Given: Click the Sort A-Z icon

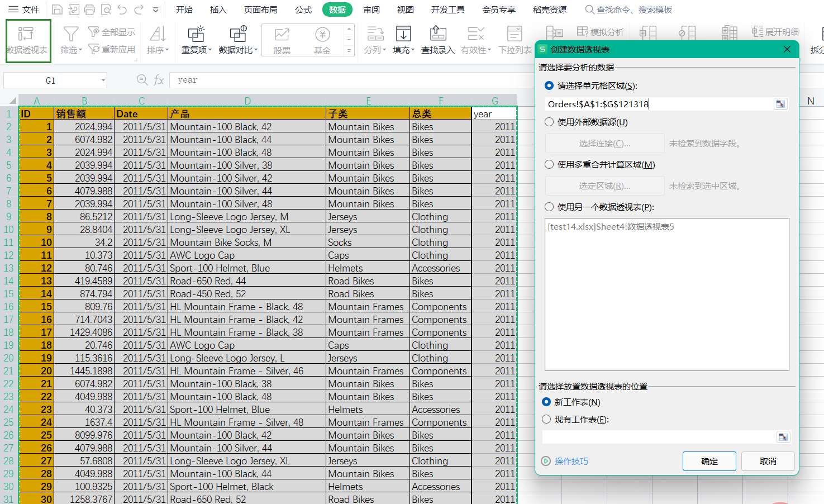Looking at the screenshot, I should coord(158,34).
